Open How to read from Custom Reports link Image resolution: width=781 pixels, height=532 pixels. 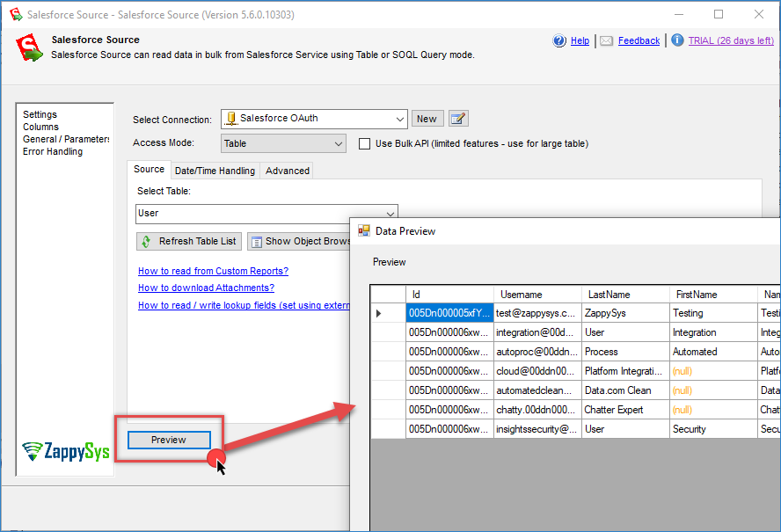[x=213, y=271]
